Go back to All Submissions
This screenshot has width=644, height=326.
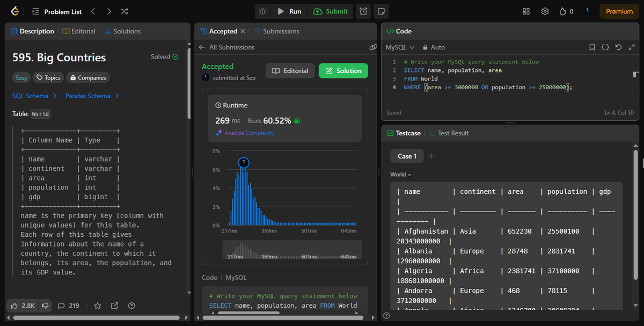[226, 47]
